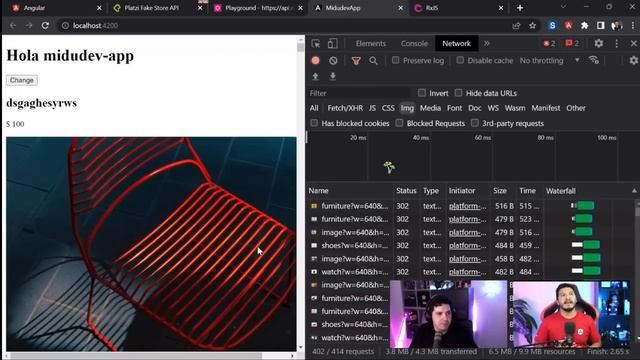Filter requests by WS type
Screen dimensions: 640x360
(493, 108)
